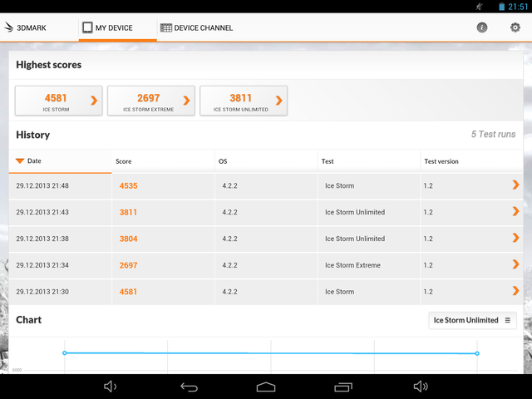This screenshot has height=399, width=532.
Task: Tap the Android back navigation icon
Action: pos(189,387)
